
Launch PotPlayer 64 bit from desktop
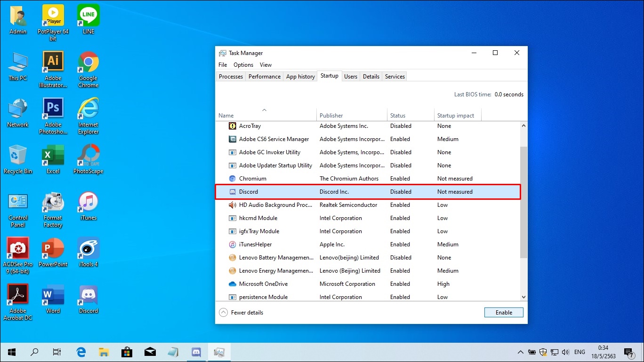pyautogui.click(x=53, y=23)
